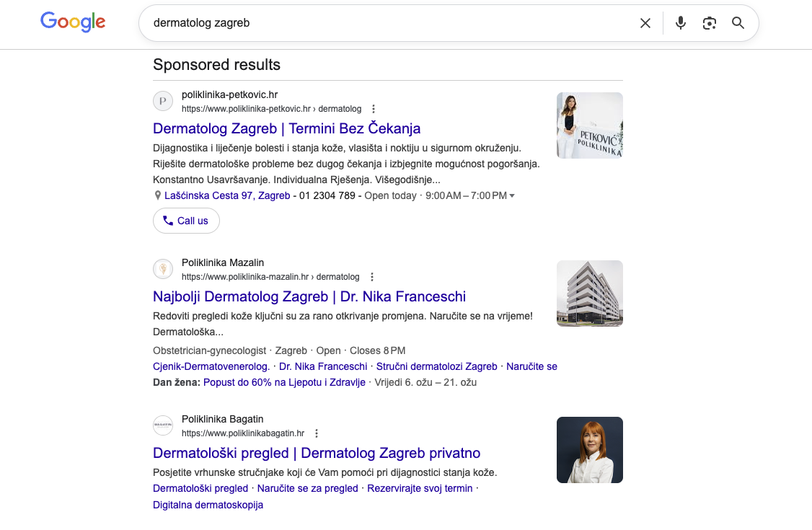This screenshot has width=812, height=530.
Task: Open 'Najbolji Dermatolog Zagreb | Dr. Nika Franceschi'
Action: [x=309, y=296]
